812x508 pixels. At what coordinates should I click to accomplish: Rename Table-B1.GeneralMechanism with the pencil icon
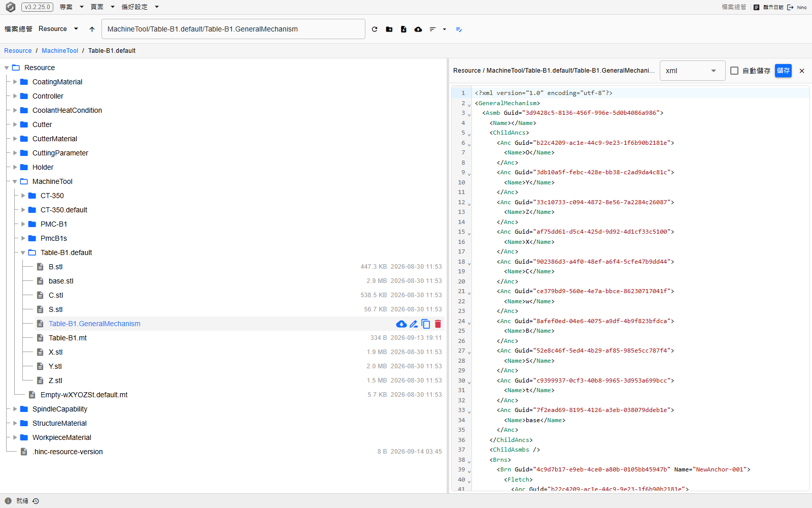[414, 324]
